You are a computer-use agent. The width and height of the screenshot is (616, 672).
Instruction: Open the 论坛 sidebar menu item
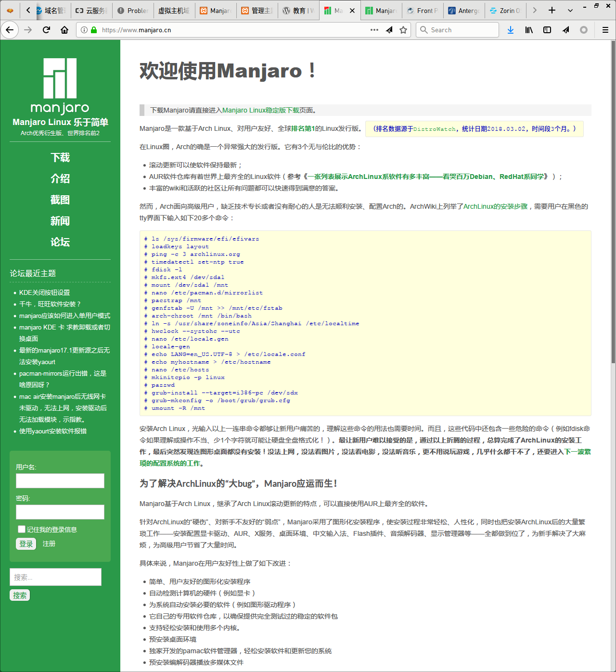pos(60,242)
